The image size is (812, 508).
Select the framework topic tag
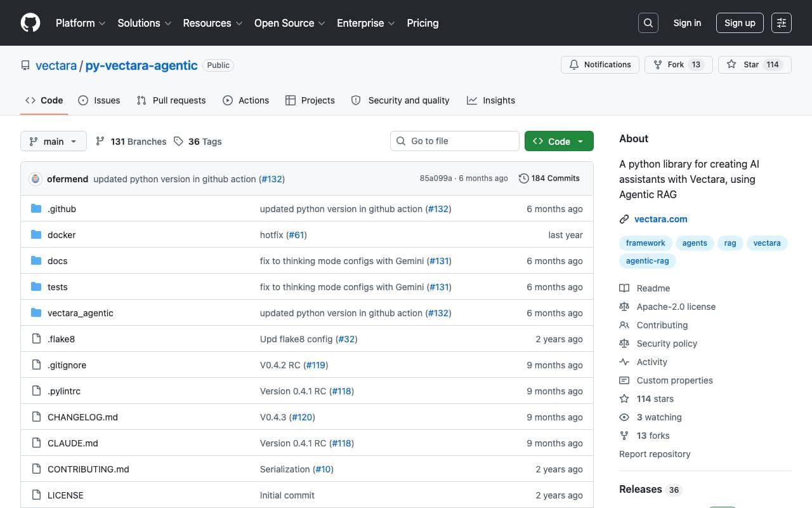click(x=646, y=243)
